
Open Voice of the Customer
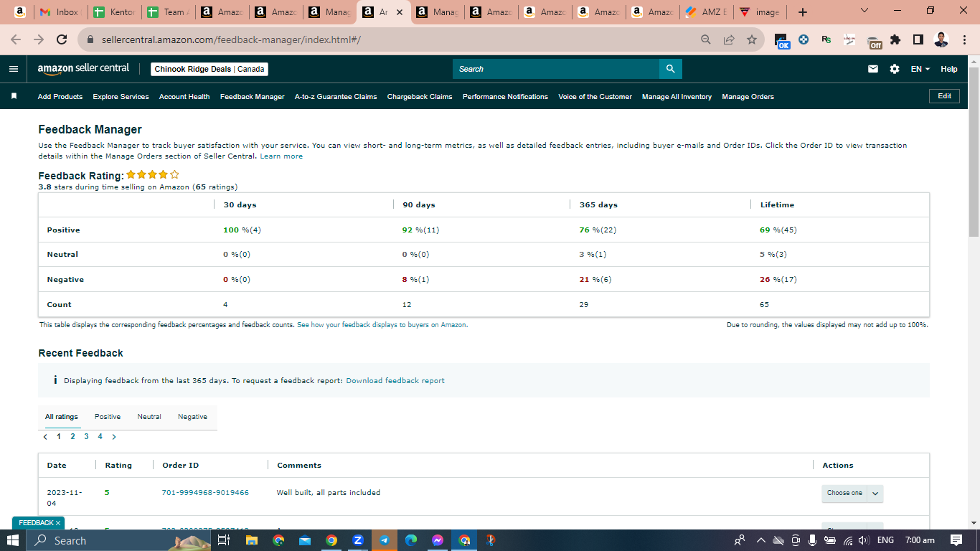tap(595, 96)
